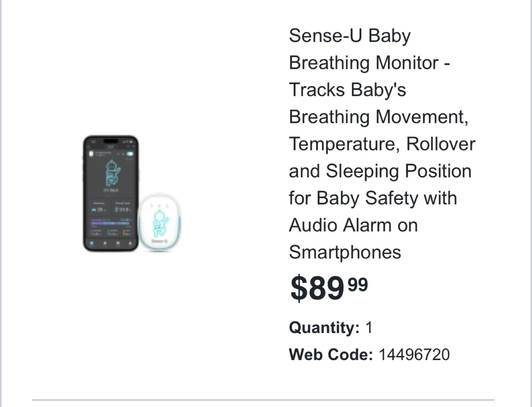Tap the second icon in phone's bottom bar
Image resolution: width=532 pixels, height=407 pixels.
point(105,243)
